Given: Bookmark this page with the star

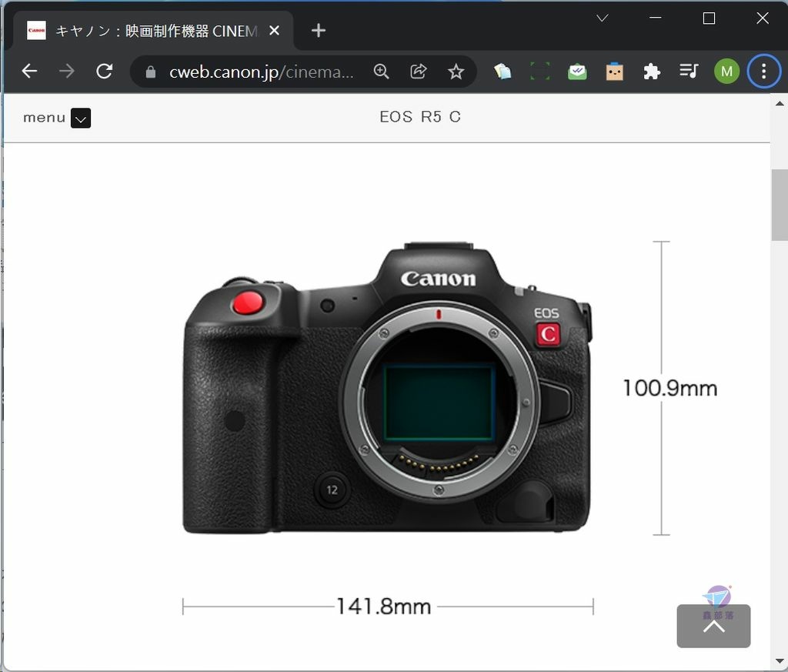Looking at the screenshot, I should (456, 72).
